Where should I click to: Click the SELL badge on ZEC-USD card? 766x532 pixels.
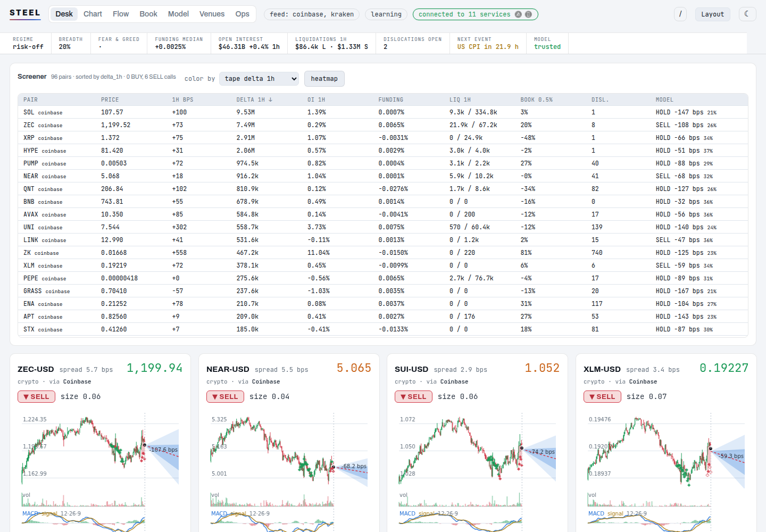(x=36, y=396)
